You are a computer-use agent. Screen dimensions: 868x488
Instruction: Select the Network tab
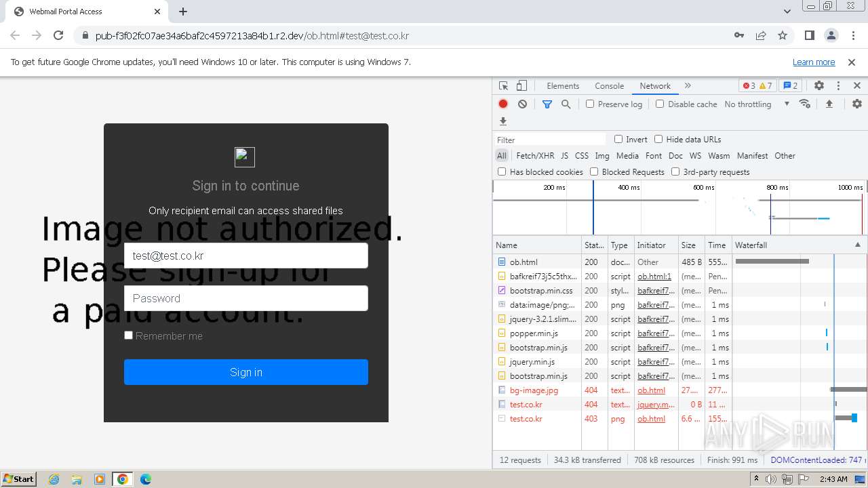point(655,86)
